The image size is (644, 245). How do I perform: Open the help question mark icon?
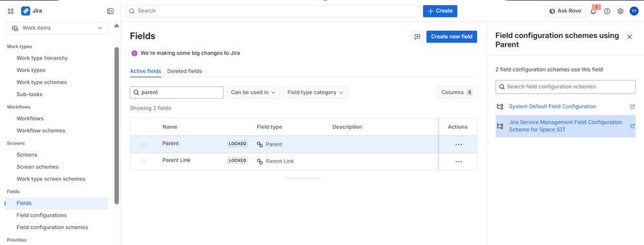[607, 11]
